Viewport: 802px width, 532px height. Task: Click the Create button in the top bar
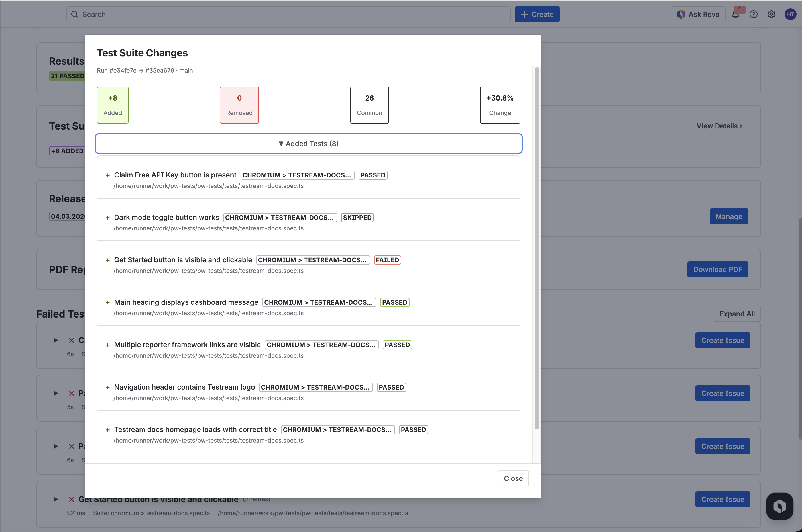tap(537, 14)
